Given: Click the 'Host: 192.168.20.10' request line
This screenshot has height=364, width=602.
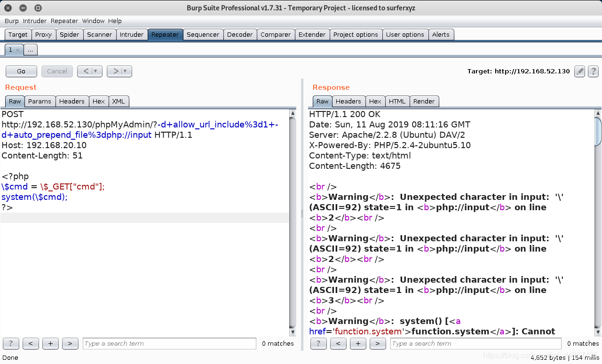Looking at the screenshot, I should [x=44, y=145].
